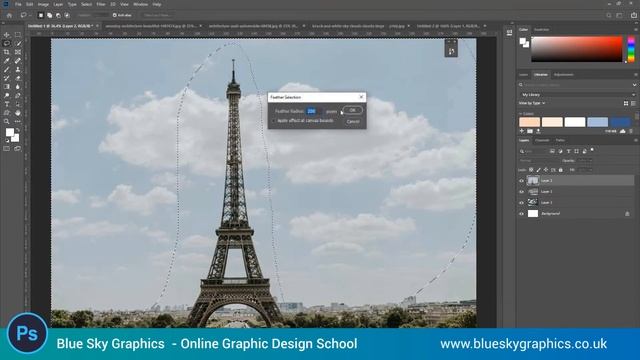The height and width of the screenshot is (360, 640).
Task: Check Apply effect at canvas bounds
Action: coord(274,121)
